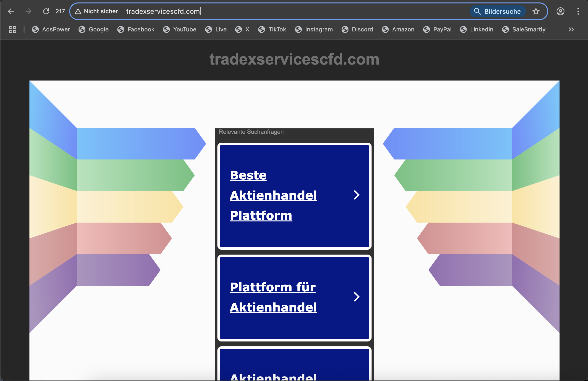
Task: Click the chevron on the Beste Aktienhandel Plattform card
Action: [357, 195]
